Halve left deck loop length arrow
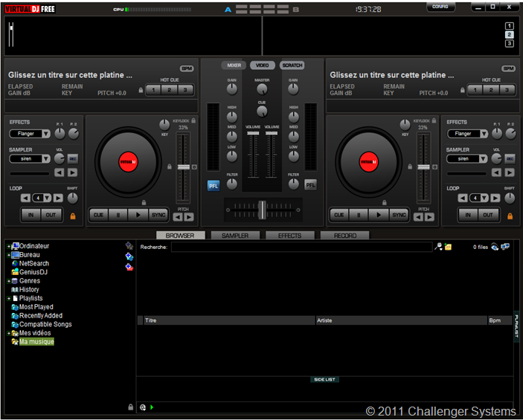 tap(25, 198)
